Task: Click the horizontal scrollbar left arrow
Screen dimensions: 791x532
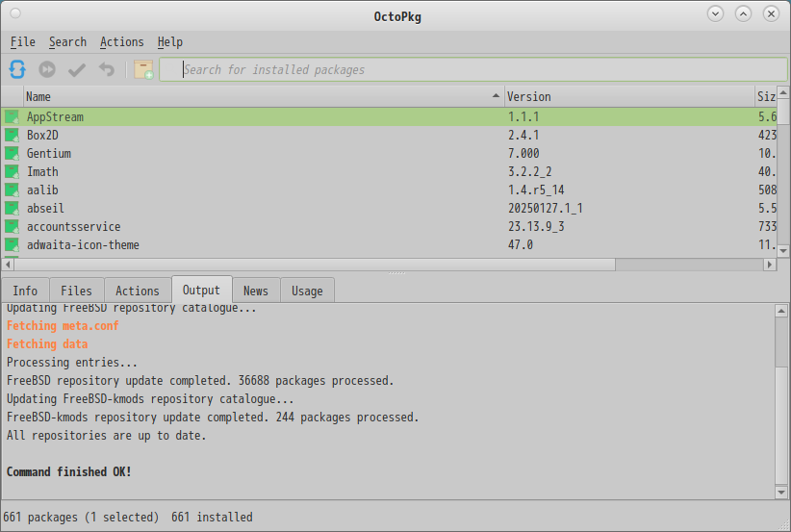Action: pos(8,265)
